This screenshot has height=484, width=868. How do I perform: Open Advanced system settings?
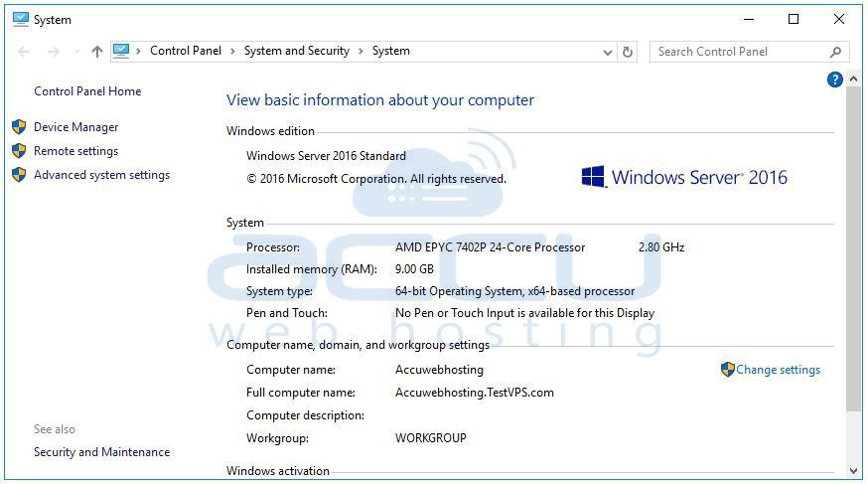click(x=102, y=175)
